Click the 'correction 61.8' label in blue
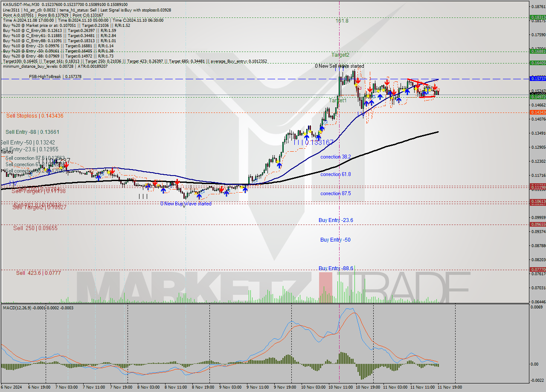The height and width of the screenshot is (392, 546). [336, 174]
